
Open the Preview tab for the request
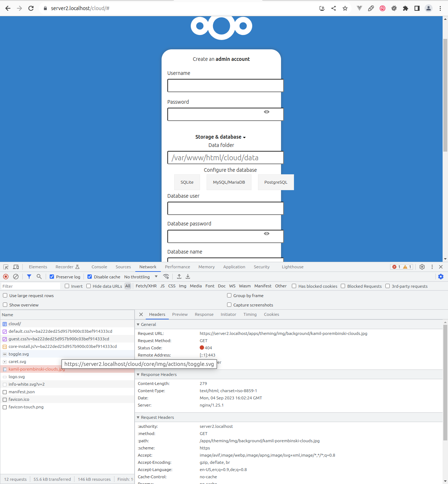pos(180,314)
